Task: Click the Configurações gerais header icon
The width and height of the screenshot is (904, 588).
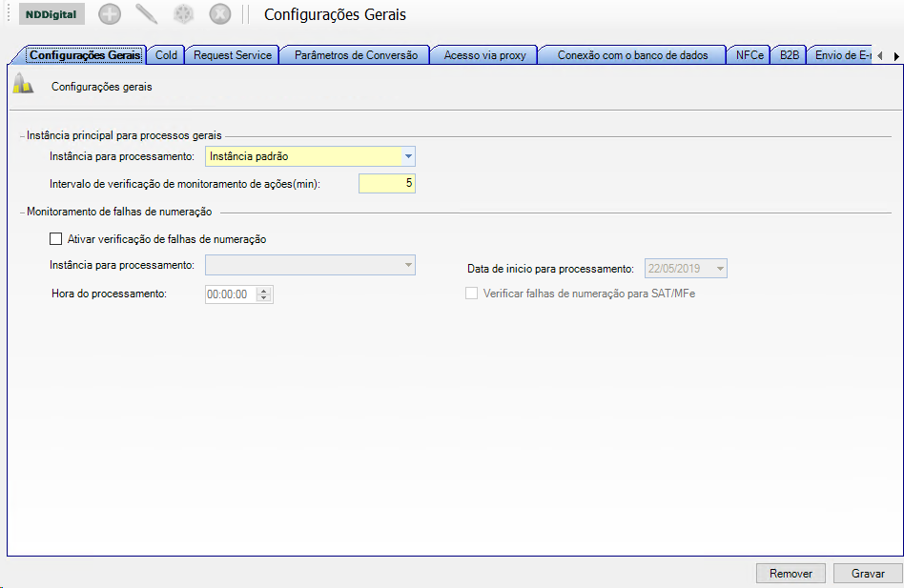Action: click(x=23, y=86)
